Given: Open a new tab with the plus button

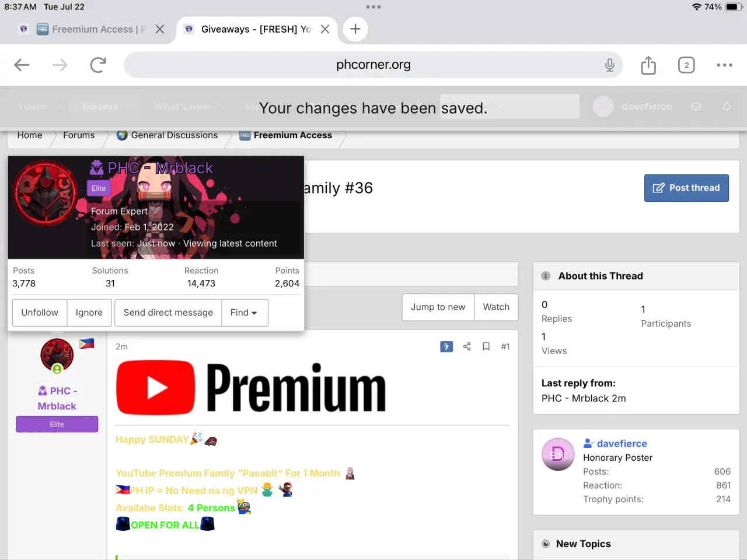Looking at the screenshot, I should (x=355, y=29).
